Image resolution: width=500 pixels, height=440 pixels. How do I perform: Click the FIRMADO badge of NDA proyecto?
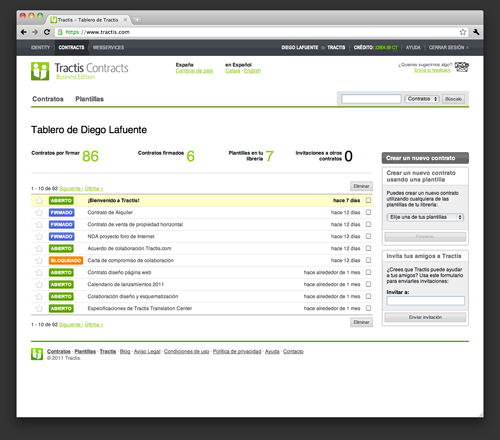[x=61, y=236]
